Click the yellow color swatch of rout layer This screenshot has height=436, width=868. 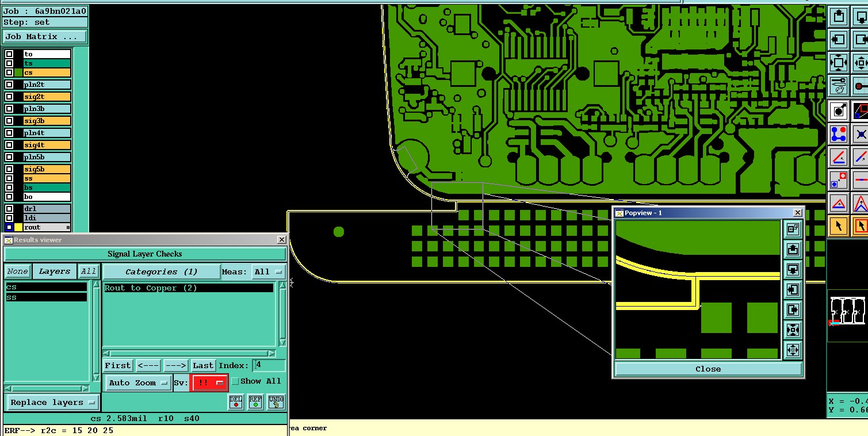click(x=18, y=227)
